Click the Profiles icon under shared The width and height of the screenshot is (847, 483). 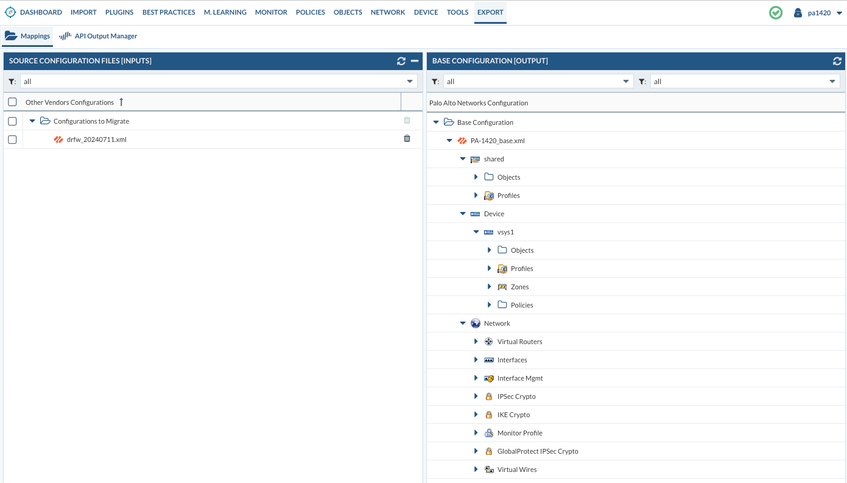(489, 196)
